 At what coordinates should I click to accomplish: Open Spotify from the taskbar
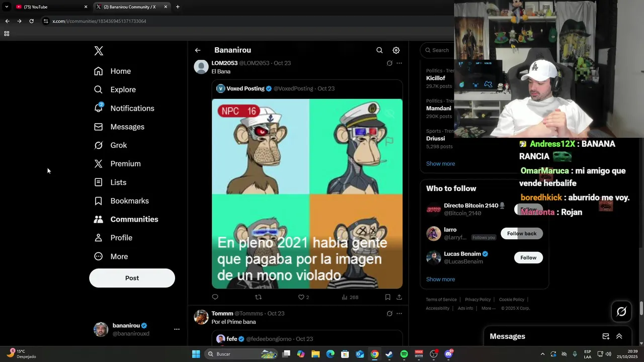404,354
